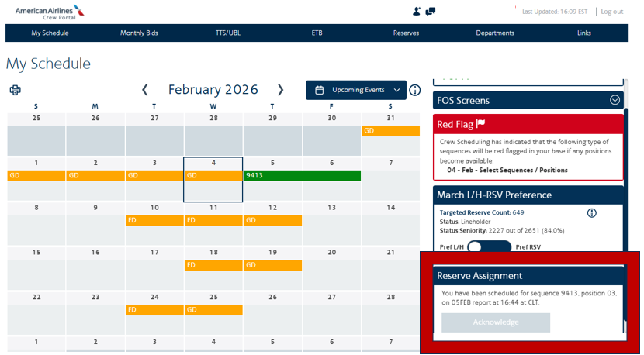Click the add-user profile icon in header
Screen dimensions: 644x355
pyautogui.click(x=417, y=12)
